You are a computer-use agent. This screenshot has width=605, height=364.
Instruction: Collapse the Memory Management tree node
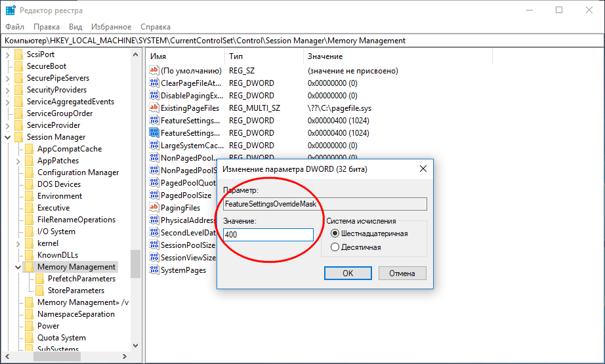pyautogui.click(x=18, y=268)
